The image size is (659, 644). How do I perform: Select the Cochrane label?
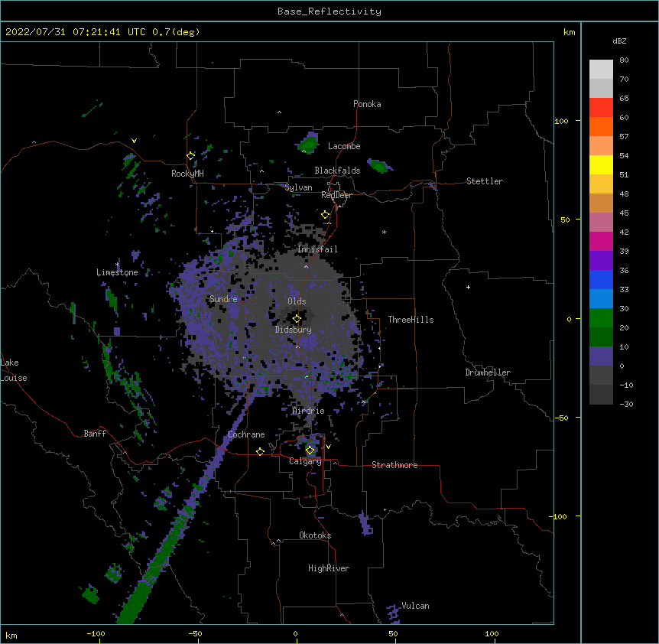pos(246,434)
